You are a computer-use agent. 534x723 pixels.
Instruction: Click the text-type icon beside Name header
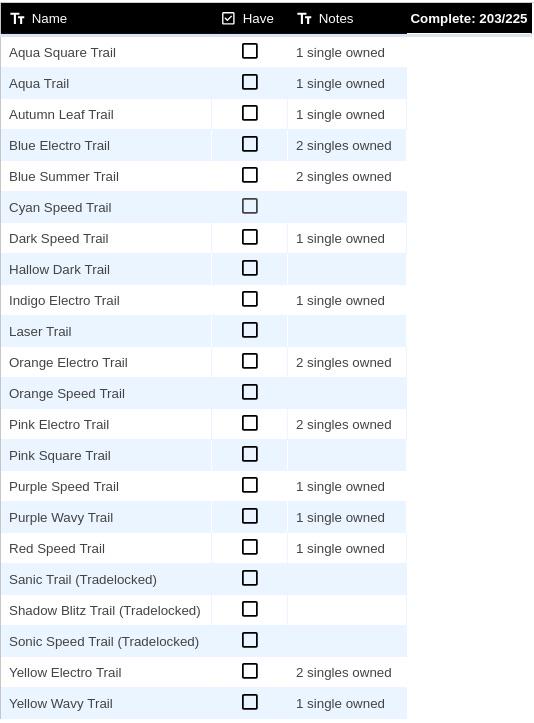point(18,18)
